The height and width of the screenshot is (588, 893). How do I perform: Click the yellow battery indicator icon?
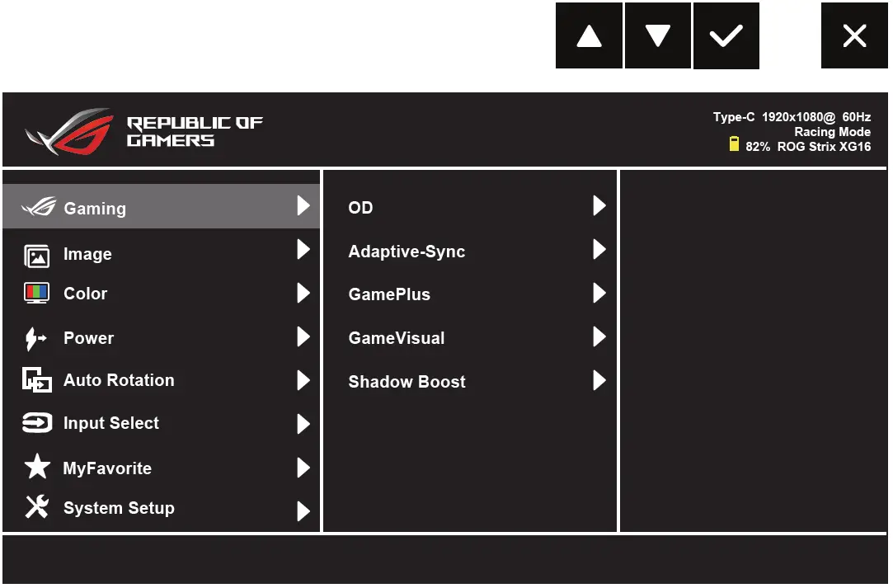click(734, 145)
